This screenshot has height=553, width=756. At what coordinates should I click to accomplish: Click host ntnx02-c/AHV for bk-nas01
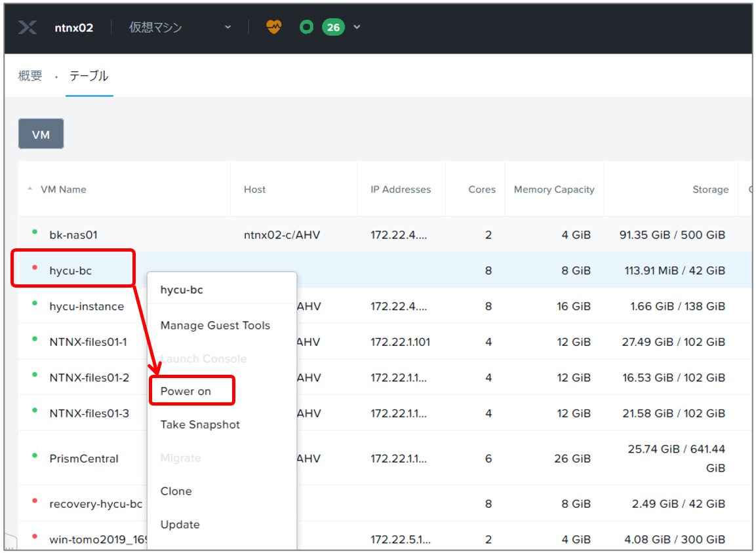click(281, 235)
